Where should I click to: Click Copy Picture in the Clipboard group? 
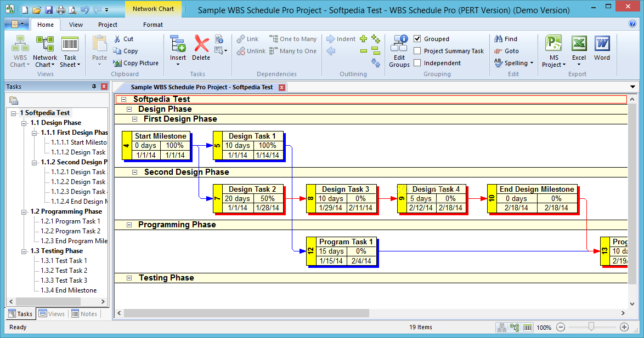pyautogui.click(x=135, y=63)
